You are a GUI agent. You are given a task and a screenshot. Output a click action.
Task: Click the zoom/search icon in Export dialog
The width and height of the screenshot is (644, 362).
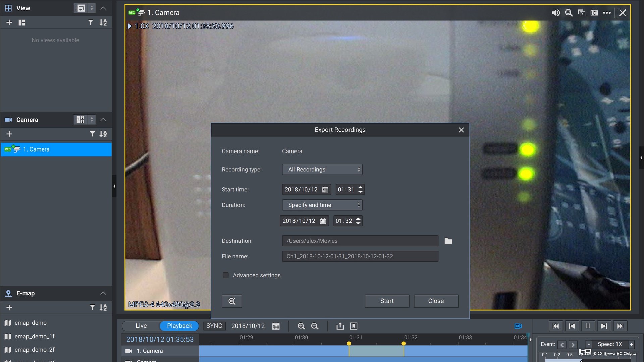coord(232,301)
